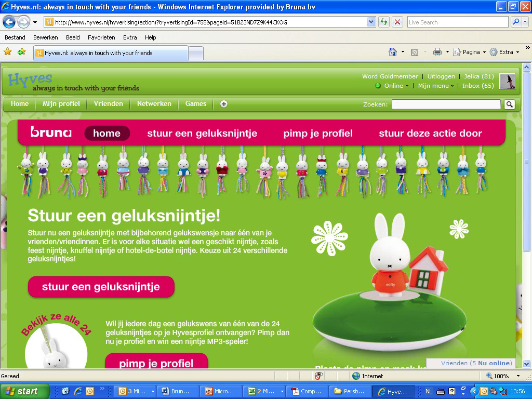Select the bruna home tab
Viewport: 532px width, 399px height.
click(x=107, y=133)
